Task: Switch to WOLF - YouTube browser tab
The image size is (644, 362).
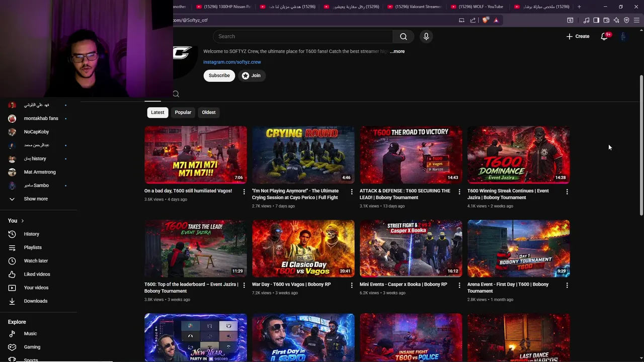Action: point(478,7)
